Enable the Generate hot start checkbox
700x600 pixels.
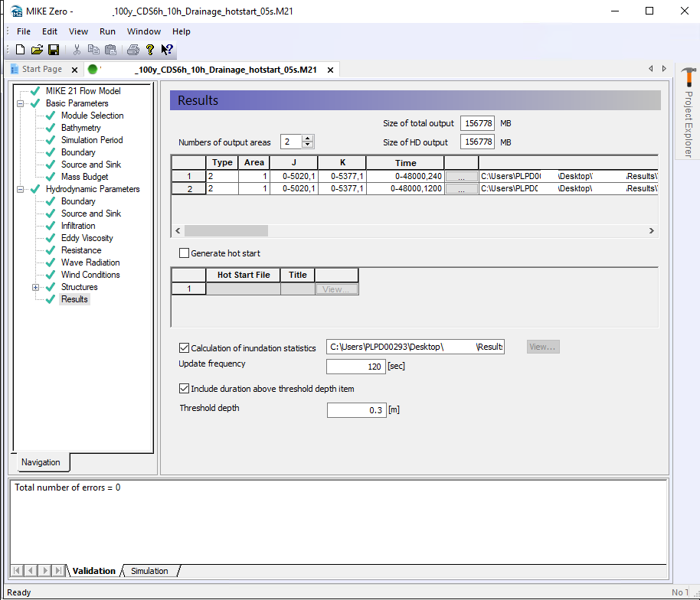pos(184,253)
